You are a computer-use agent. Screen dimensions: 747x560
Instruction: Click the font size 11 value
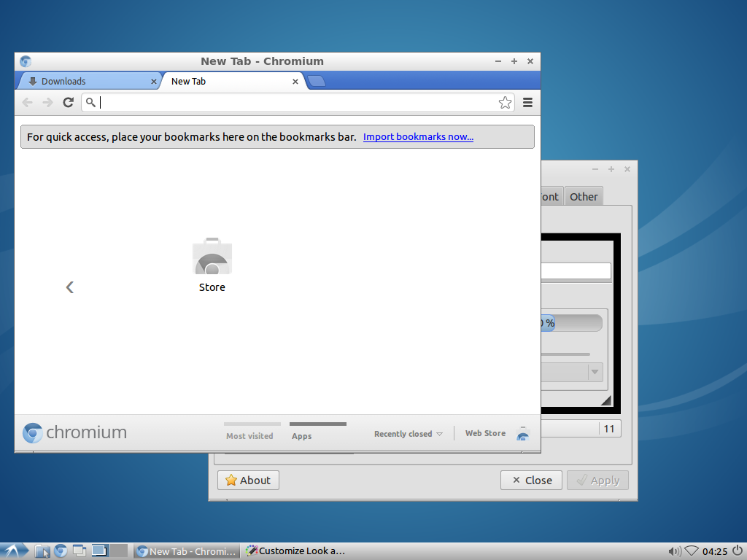point(609,429)
